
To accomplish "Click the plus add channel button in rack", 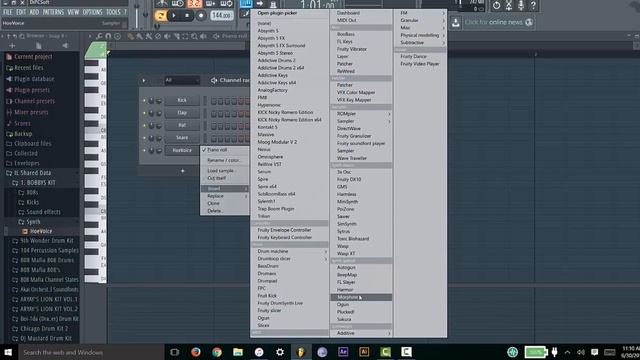I will [x=182, y=171].
